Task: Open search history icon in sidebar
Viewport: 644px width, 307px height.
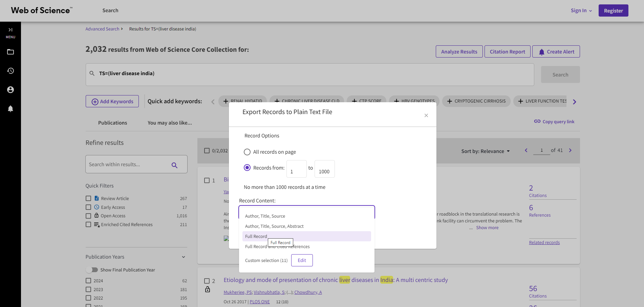Action: pyautogui.click(x=10, y=71)
